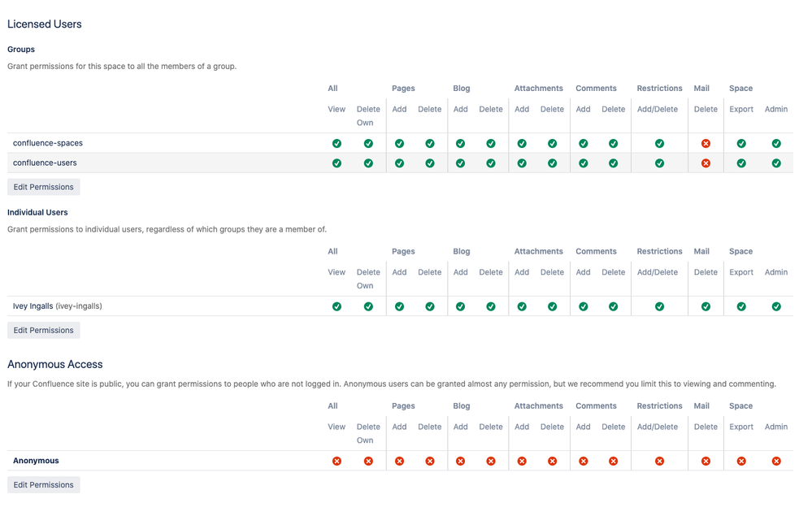
Task: Click Anonymous Restrictions Add/Delete red cross
Action: [659, 461]
